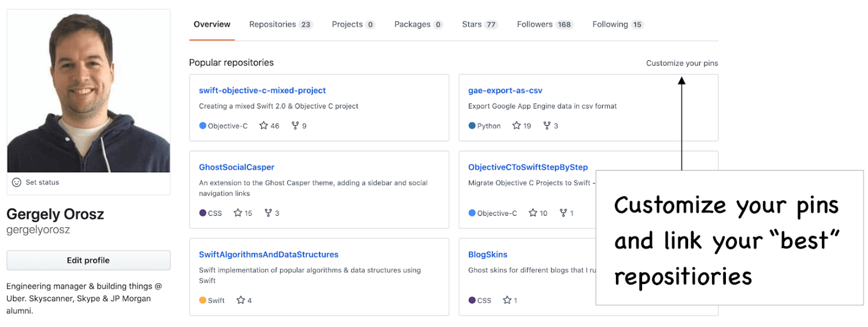Click the Edit profile button
This screenshot has height=327, width=868.
[x=88, y=260]
